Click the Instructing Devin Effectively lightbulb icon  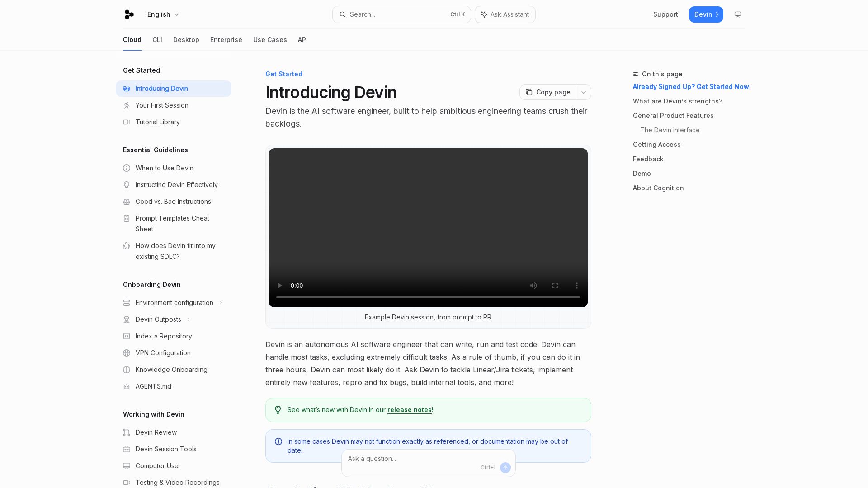tap(127, 185)
